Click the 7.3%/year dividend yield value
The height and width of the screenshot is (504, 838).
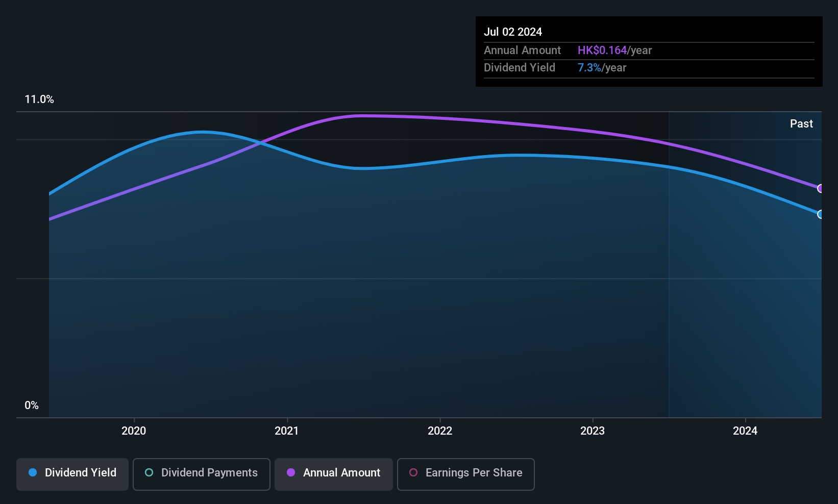(602, 68)
